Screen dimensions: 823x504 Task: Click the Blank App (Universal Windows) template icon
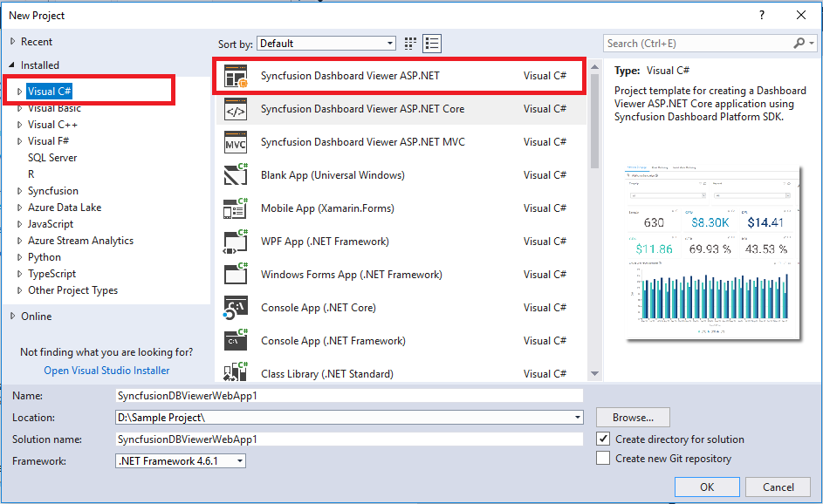point(237,174)
